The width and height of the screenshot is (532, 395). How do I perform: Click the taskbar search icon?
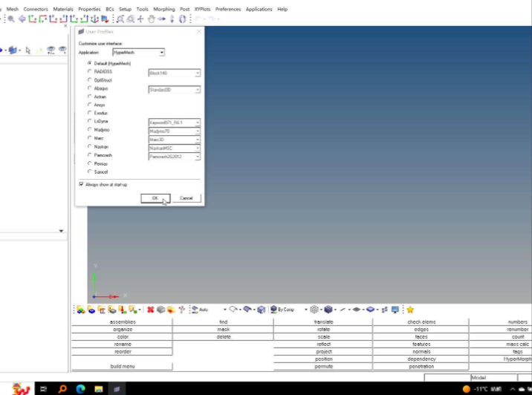point(62,389)
